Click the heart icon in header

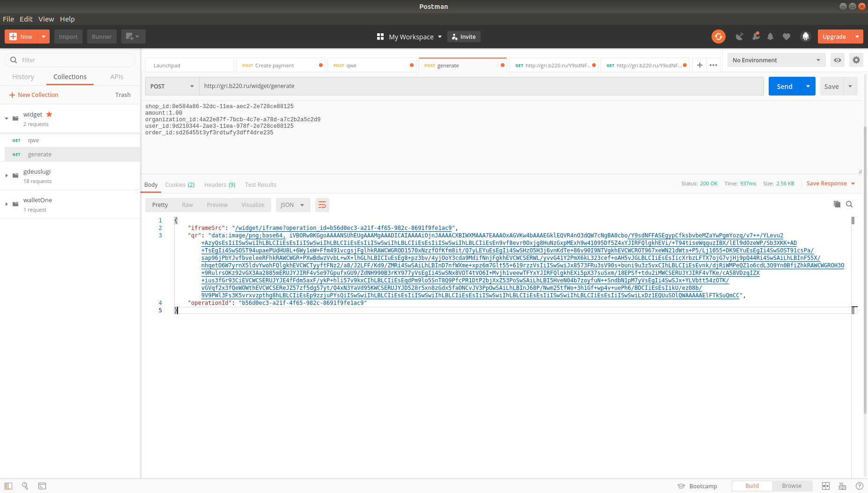pyautogui.click(x=786, y=37)
